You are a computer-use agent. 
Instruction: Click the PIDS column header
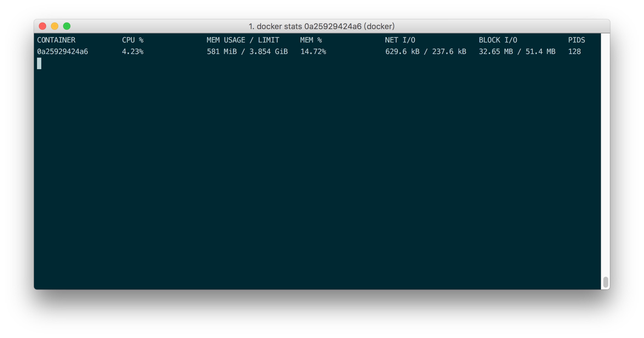pos(576,40)
